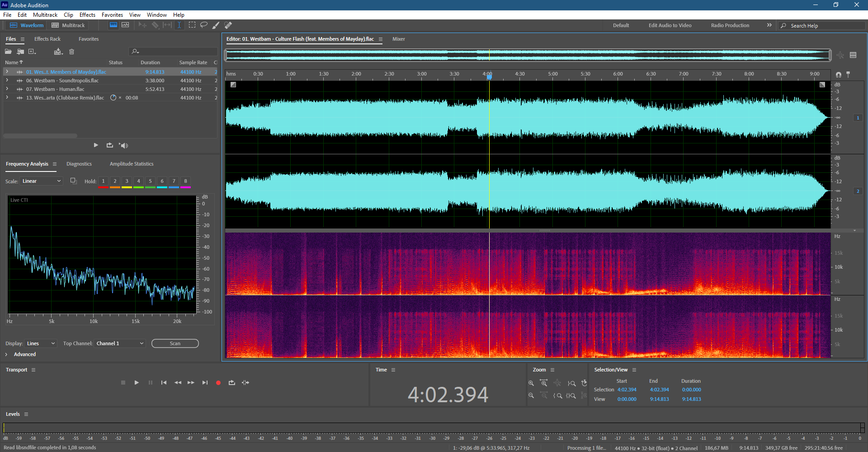This screenshot has width=868, height=452.
Task: Open the Display Lines dropdown
Action: 41,343
